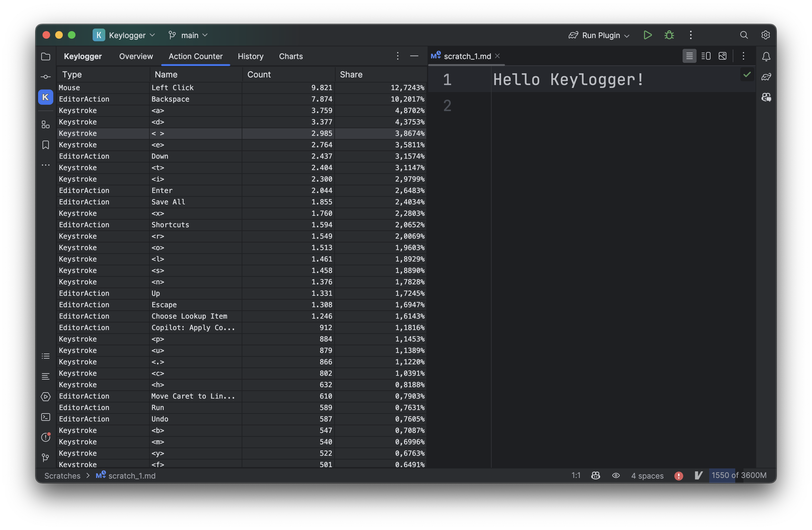812x530 pixels.
Task: Open Notifications bell icon
Action: pyautogui.click(x=766, y=56)
